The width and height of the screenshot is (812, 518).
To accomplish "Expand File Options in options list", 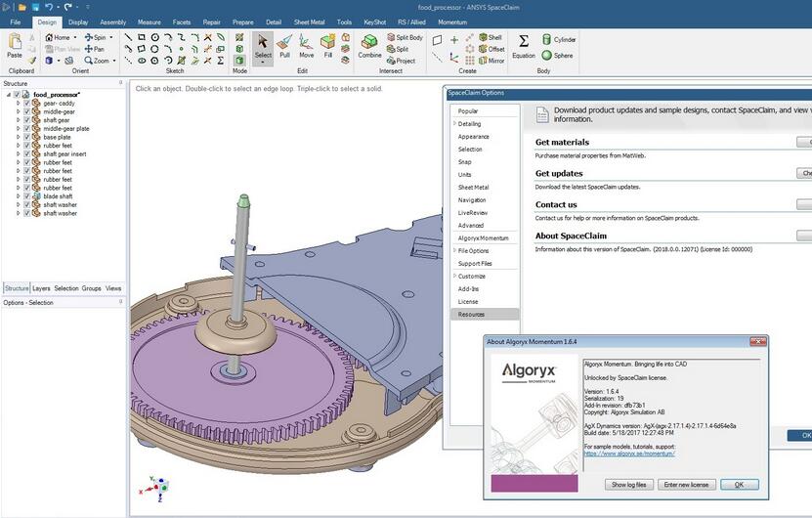I will pyautogui.click(x=454, y=250).
